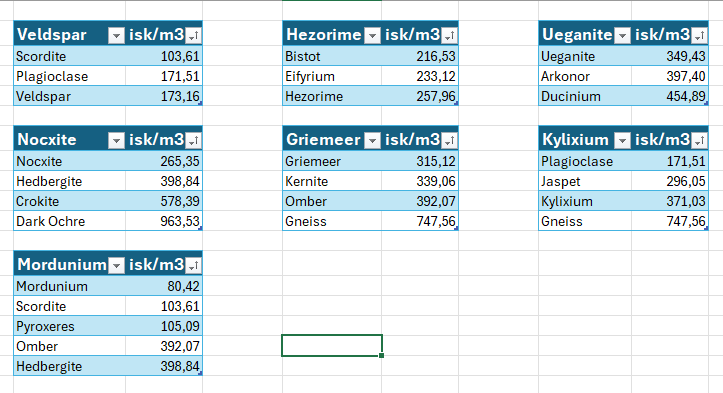Screen dimensions: 723x393
Task: Select the Hedbergite cell in the Nocxite table
Action: pyautogui.click(x=70, y=181)
